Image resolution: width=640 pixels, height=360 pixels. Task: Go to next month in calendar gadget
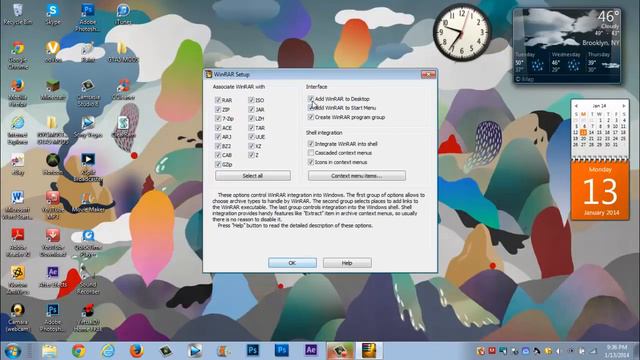[x=624, y=106]
